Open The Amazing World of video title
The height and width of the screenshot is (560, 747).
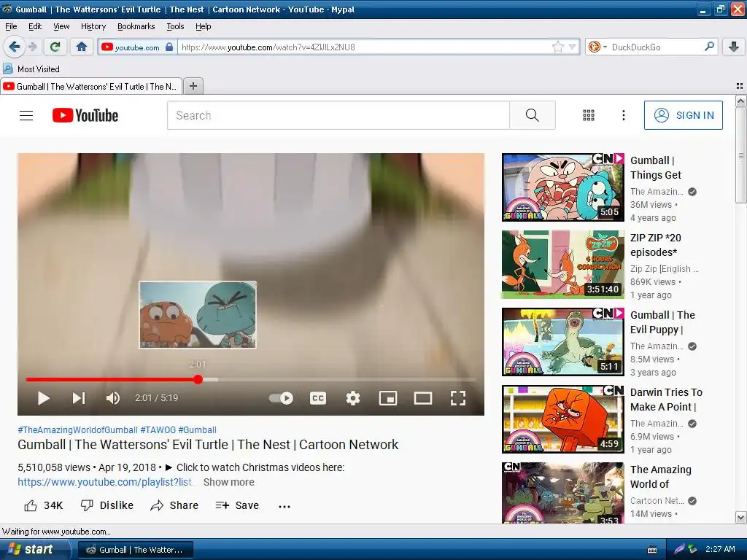pos(660,477)
